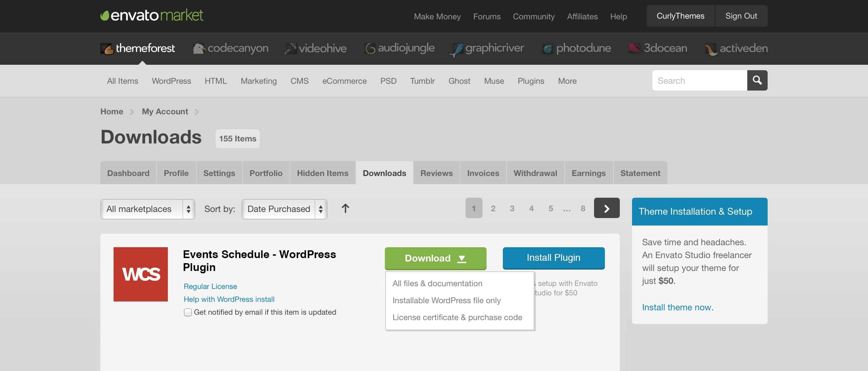
Task: Open the CodeCanyon marketplace
Action: point(231,48)
